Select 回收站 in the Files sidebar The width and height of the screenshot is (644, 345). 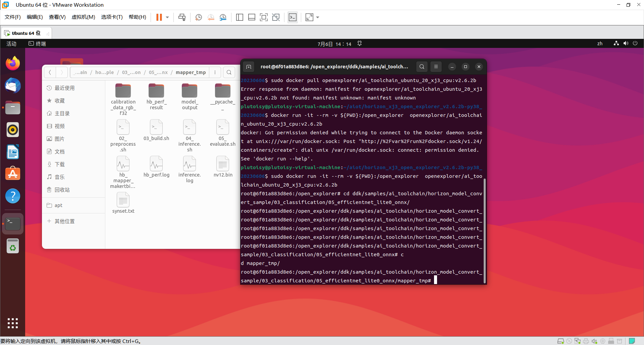[74, 190]
